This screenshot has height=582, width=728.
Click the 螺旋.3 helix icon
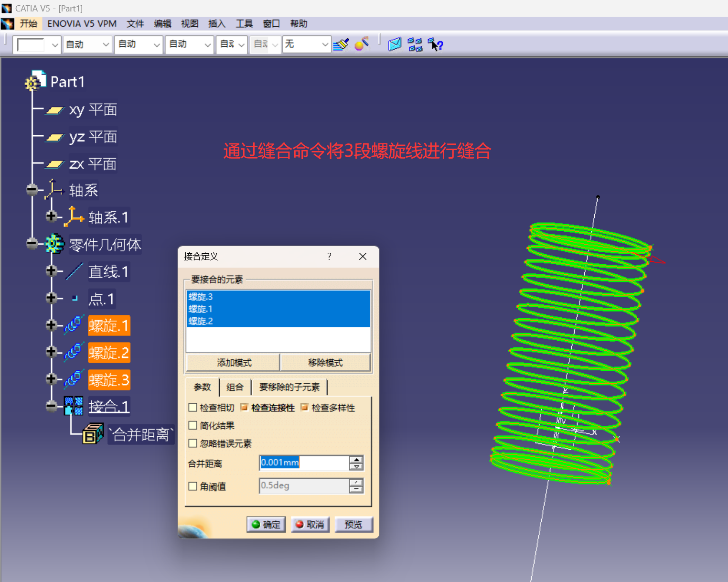74,379
